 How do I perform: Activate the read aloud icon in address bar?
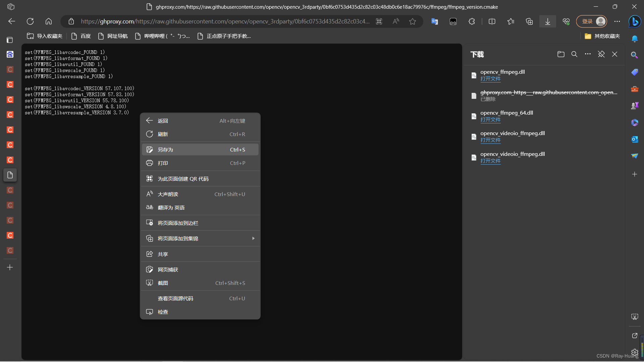396,21
